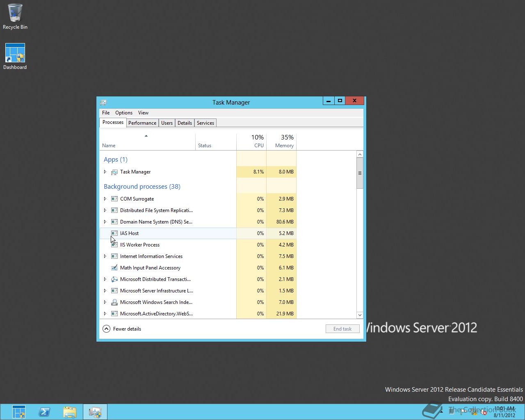The width and height of the screenshot is (525, 420).
Task: Click the Action Center flag tray icon
Action: (x=464, y=412)
